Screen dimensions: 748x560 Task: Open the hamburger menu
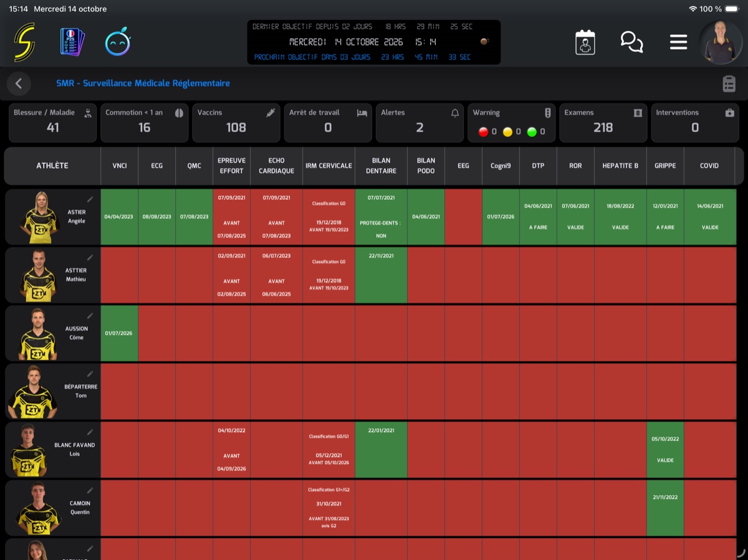(x=678, y=42)
